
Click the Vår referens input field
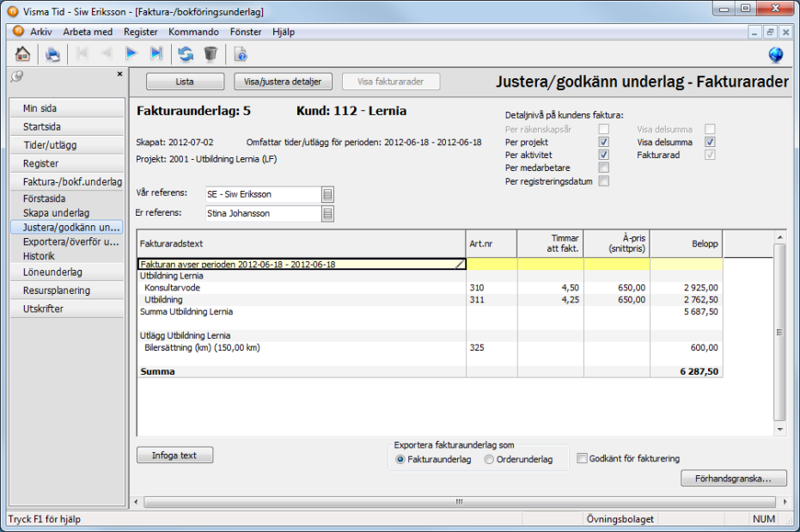pos(263,194)
